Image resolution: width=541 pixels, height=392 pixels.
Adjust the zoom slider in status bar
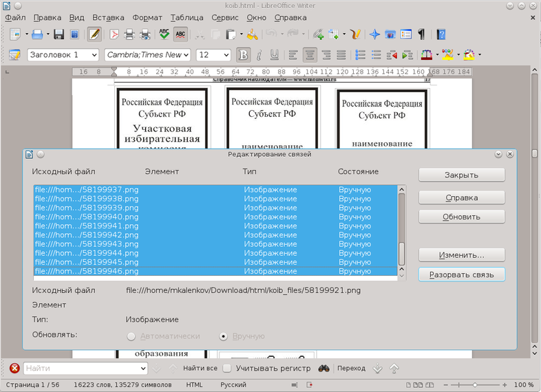pyautogui.click(x=475, y=384)
